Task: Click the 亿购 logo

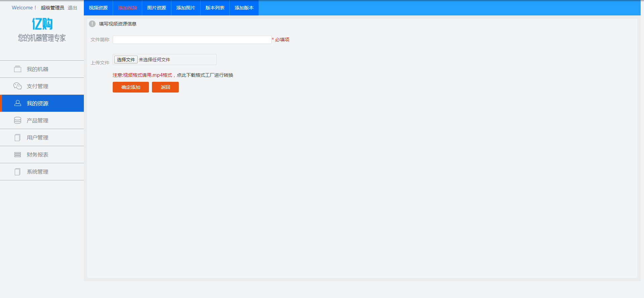Action: tap(42, 24)
